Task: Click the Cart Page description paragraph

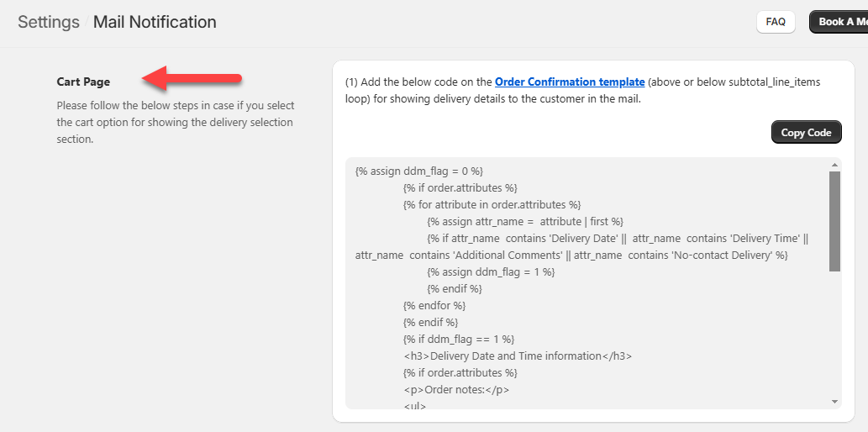Action: (x=175, y=122)
